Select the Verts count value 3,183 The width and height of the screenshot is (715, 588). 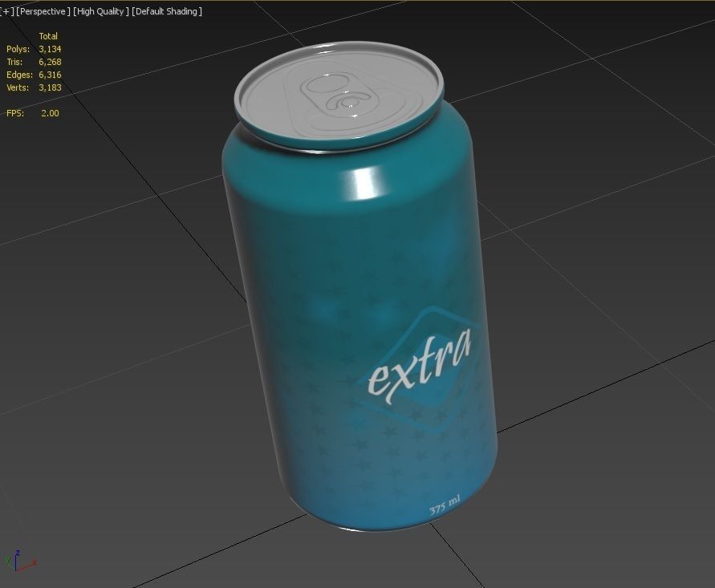click(50, 87)
